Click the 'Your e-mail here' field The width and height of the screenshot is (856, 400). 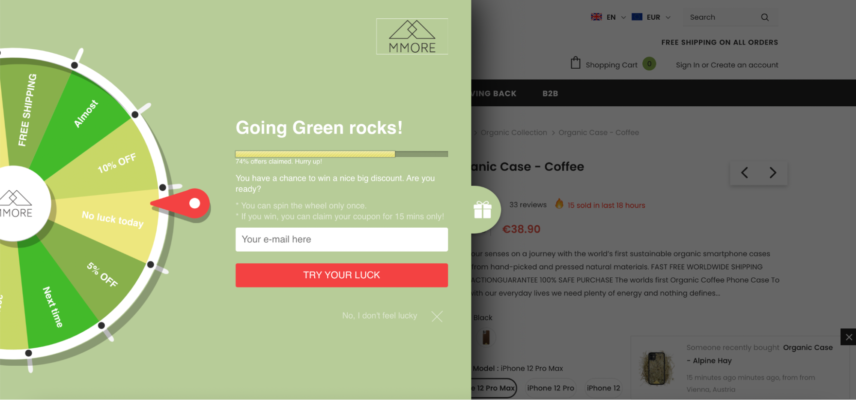coord(342,240)
